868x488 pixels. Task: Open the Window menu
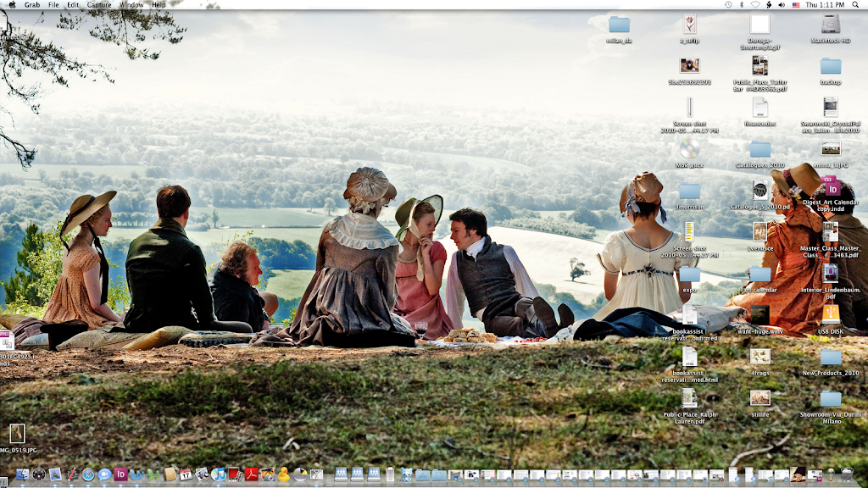pos(131,4)
